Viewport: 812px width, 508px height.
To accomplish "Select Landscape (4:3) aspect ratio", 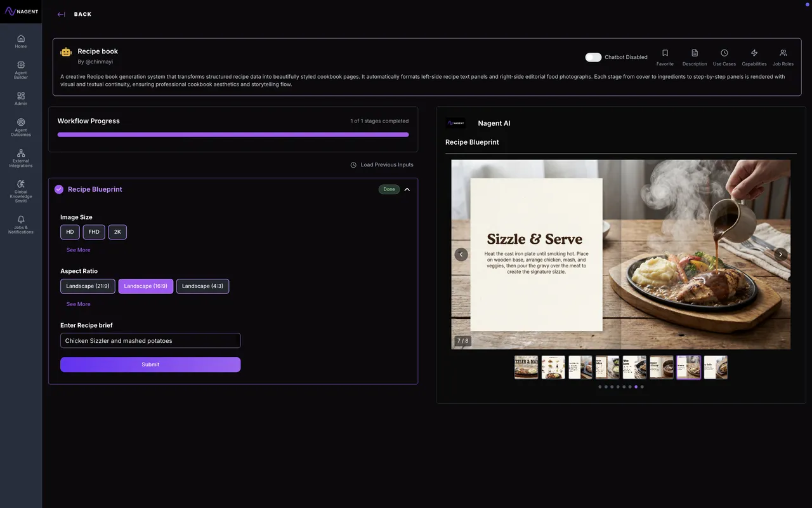I will 202,286.
